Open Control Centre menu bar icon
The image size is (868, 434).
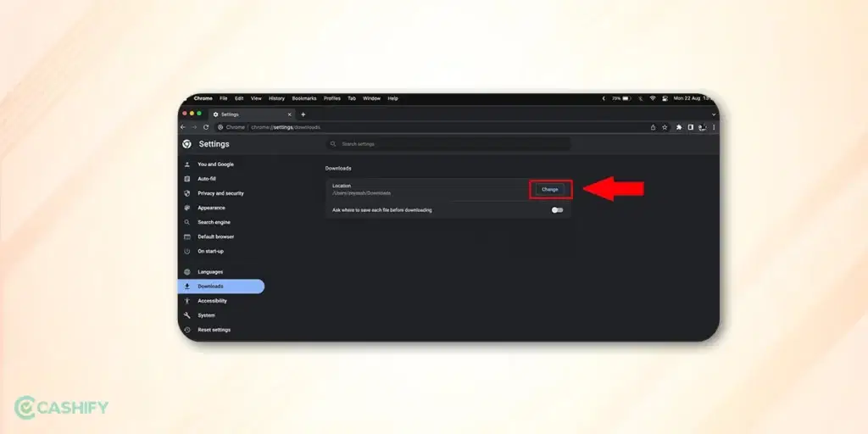pos(665,98)
